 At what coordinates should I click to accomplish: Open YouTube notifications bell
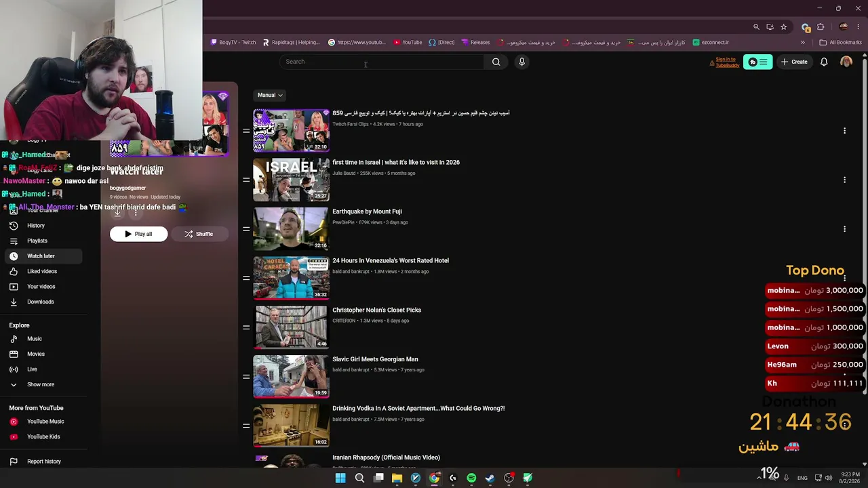click(824, 62)
